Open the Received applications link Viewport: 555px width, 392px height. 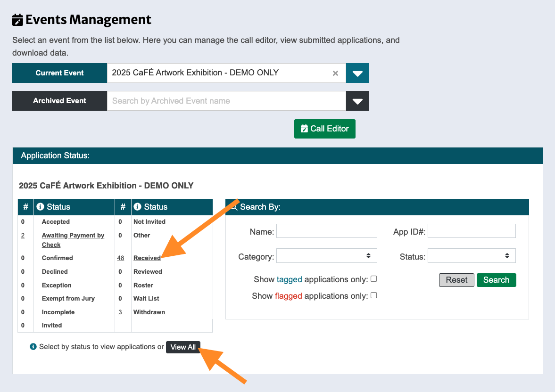pyautogui.click(x=147, y=258)
